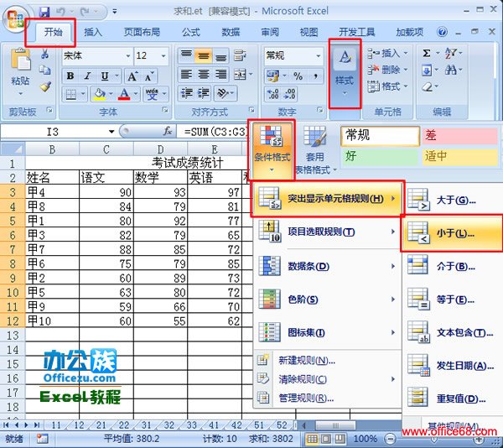
Task: Click 插入 in the Cells group
Action: tap(387, 53)
